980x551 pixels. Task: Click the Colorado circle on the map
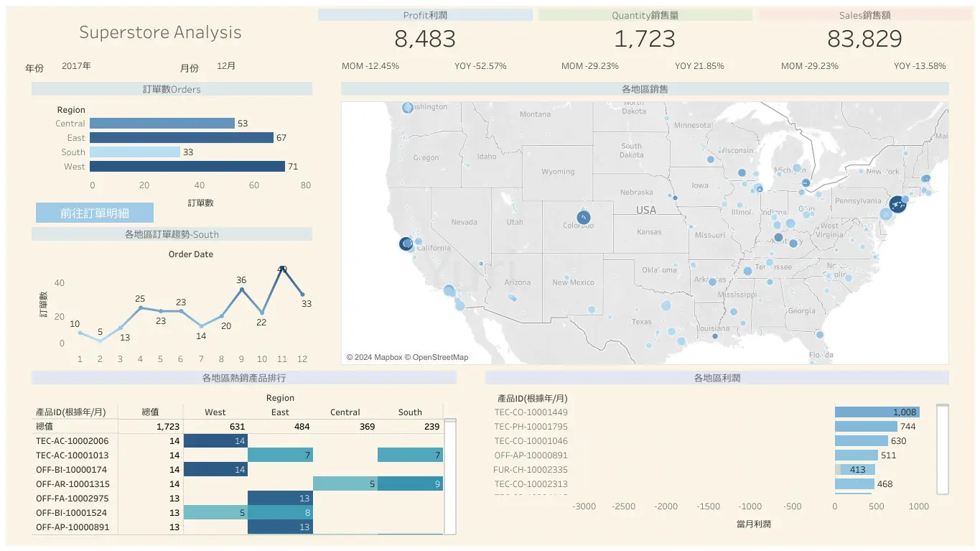tap(584, 217)
